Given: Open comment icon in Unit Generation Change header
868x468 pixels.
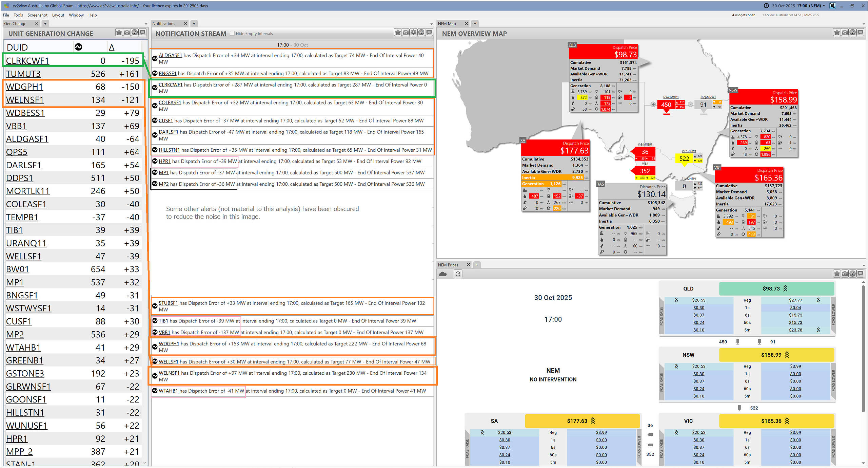Looking at the screenshot, I should [x=142, y=32].
